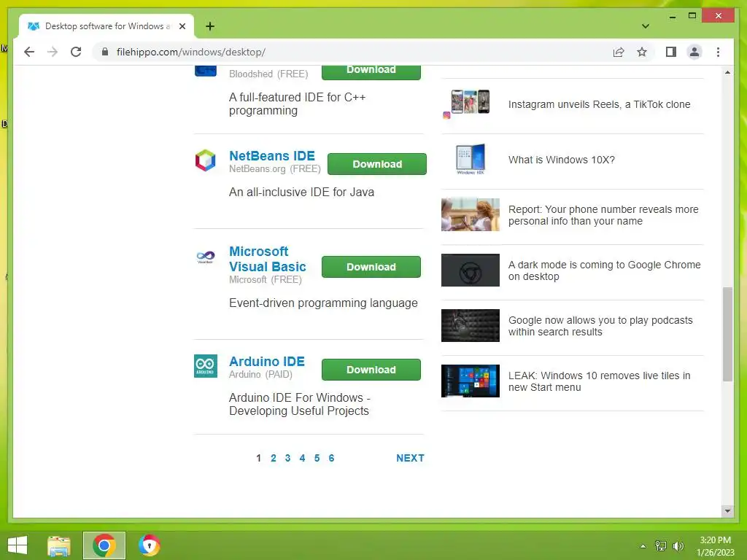The width and height of the screenshot is (747, 560).
Task: Read Instagram unveils Reels, a TikTok clone
Action: pos(599,104)
